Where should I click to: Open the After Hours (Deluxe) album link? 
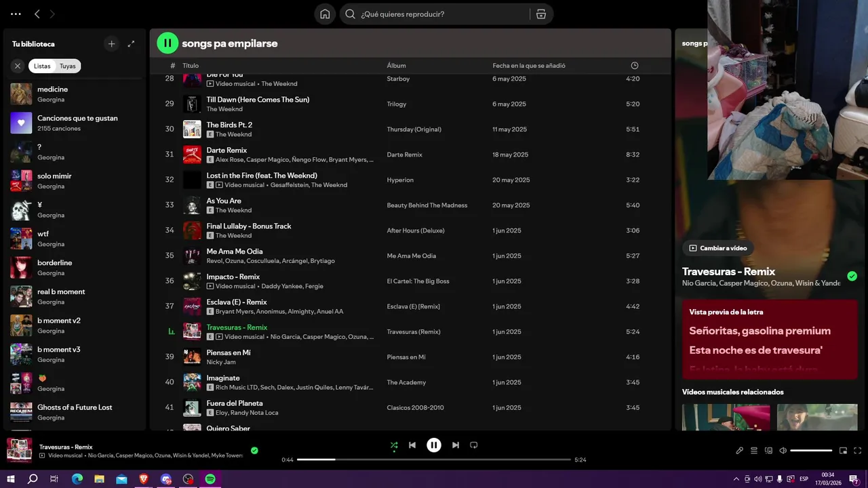click(416, 230)
